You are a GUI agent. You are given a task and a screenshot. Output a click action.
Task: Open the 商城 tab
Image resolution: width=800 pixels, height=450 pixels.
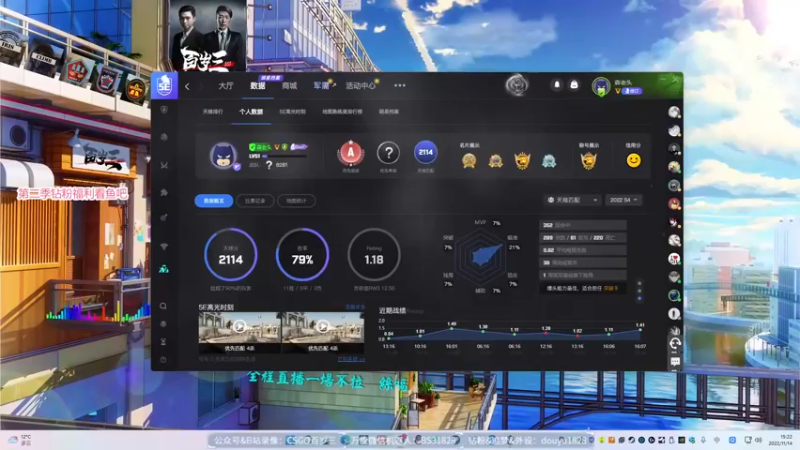(289, 86)
